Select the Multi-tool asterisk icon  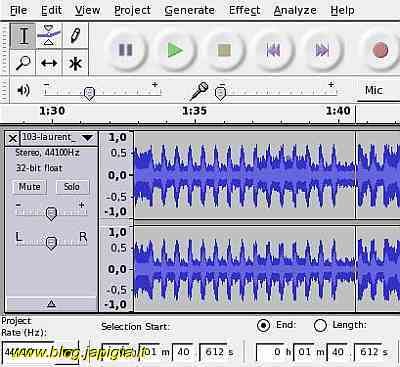coord(75,62)
